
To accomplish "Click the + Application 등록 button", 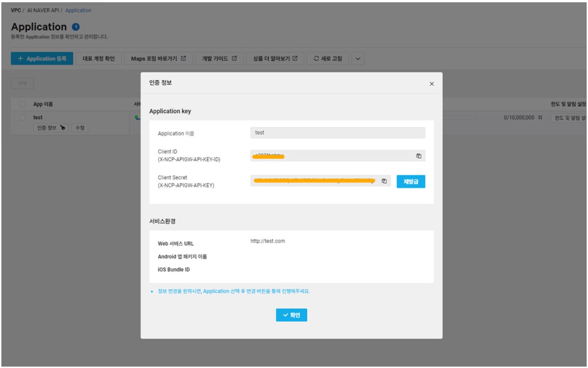I will click(42, 58).
